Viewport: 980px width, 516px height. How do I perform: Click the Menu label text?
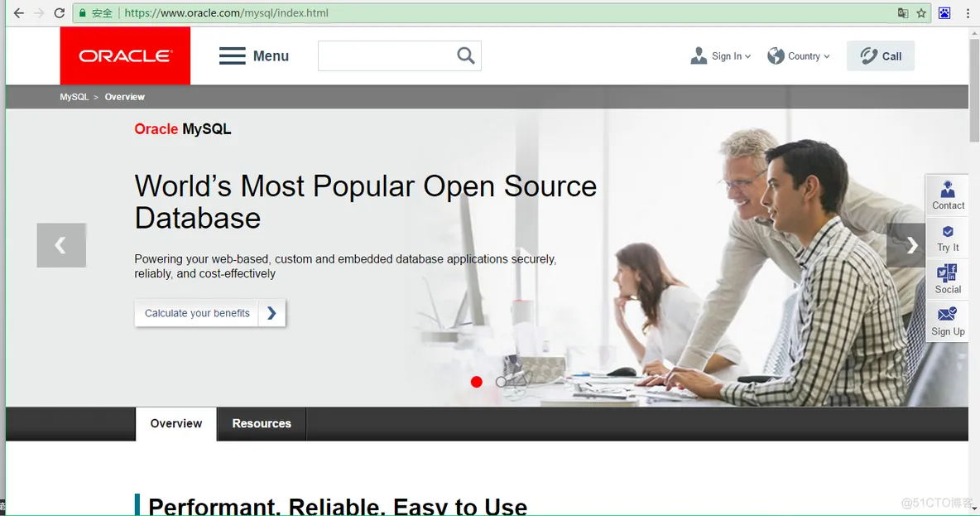point(271,55)
